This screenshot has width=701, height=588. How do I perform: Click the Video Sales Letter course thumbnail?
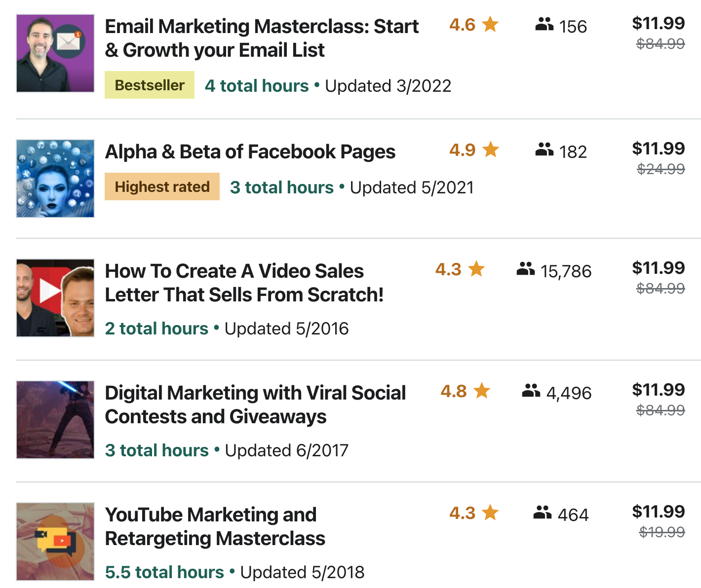coord(55,298)
